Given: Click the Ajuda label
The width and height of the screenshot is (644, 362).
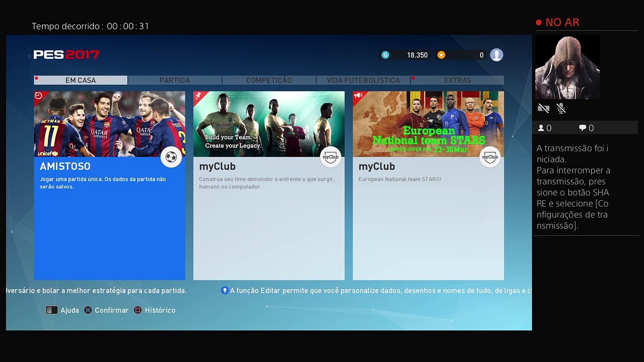Looking at the screenshot, I should click(x=69, y=310).
